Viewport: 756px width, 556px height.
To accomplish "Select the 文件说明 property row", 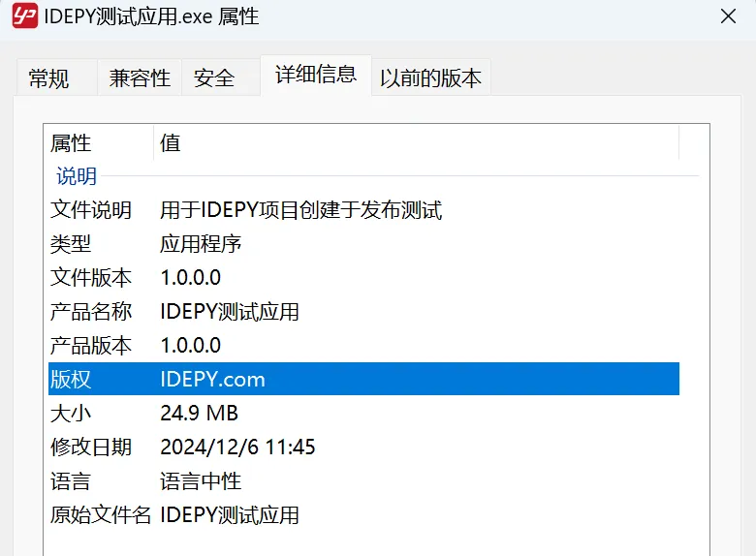I will (363, 210).
